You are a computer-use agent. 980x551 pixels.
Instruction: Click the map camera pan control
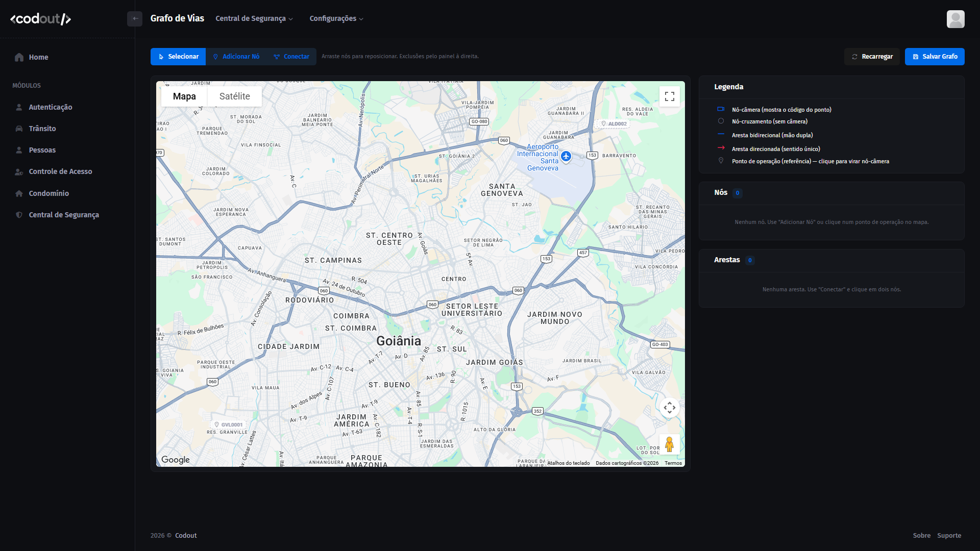[x=670, y=408]
